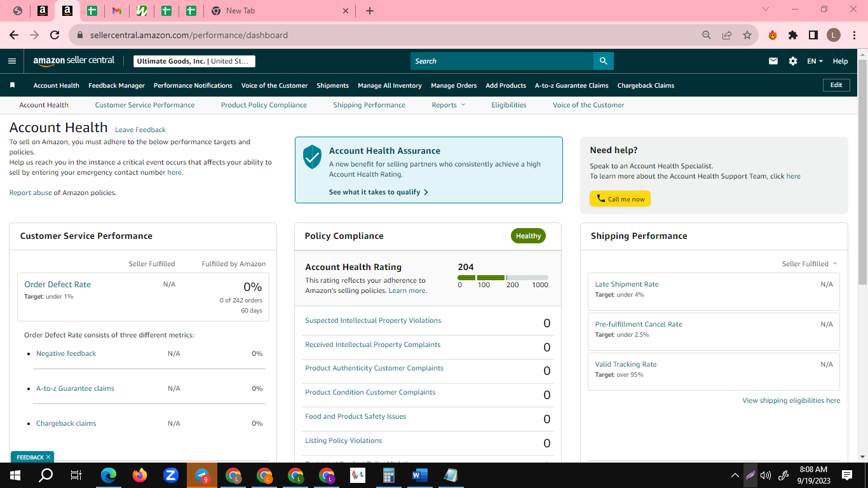Click the Windows search icon
This screenshot has height=488, width=868.
(x=46, y=475)
